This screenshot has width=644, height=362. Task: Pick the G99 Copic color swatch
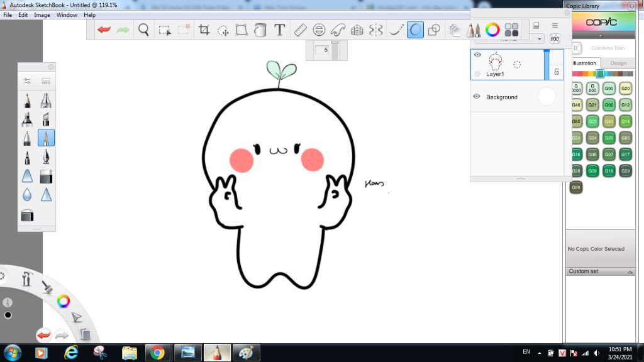click(576, 187)
